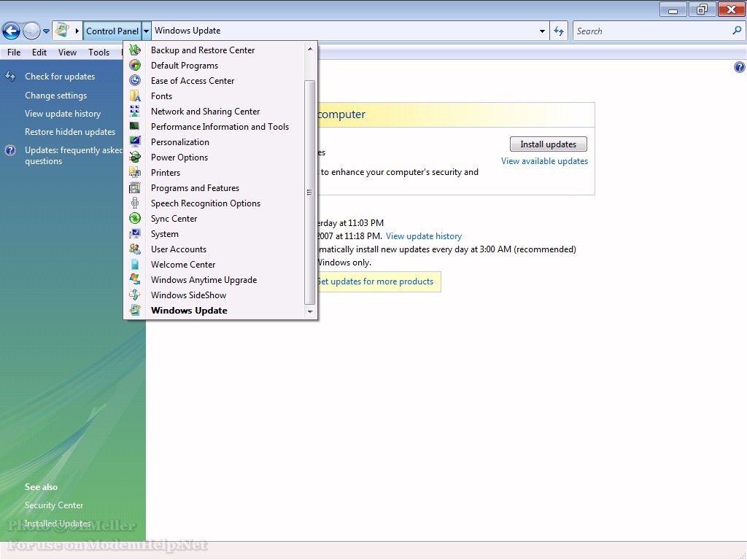Open the Tools menu
This screenshot has width=747, height=560.
tap(98, 52)
